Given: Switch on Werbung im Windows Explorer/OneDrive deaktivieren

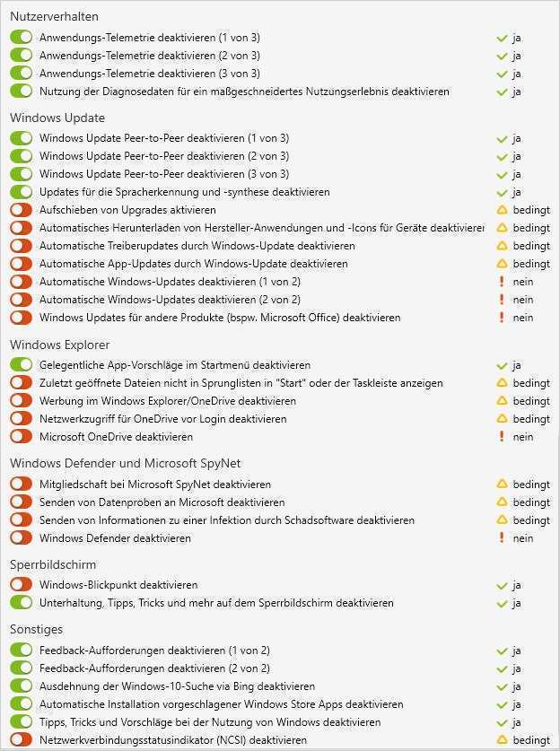Looking at the screenshot, I should click(x=22, y=401).
